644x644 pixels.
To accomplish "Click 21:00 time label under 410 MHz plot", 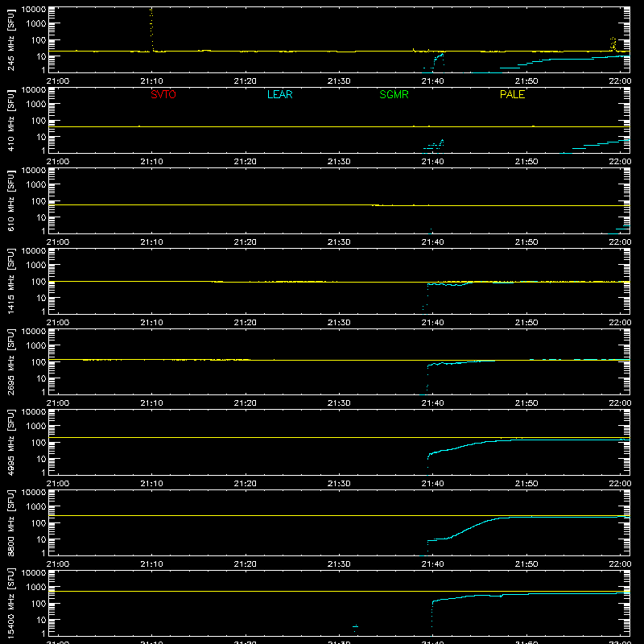I will pos(58,162).
